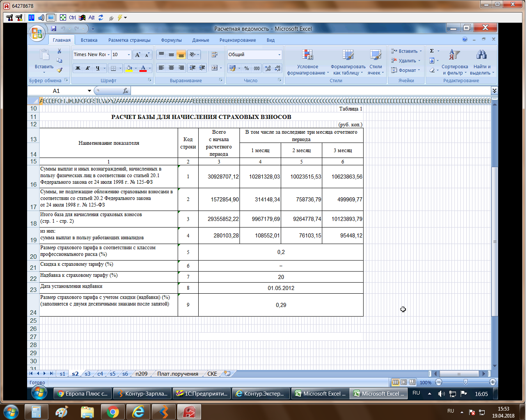Open the Формулы ribbon tab
527x420 pixels.
[171, 40]
